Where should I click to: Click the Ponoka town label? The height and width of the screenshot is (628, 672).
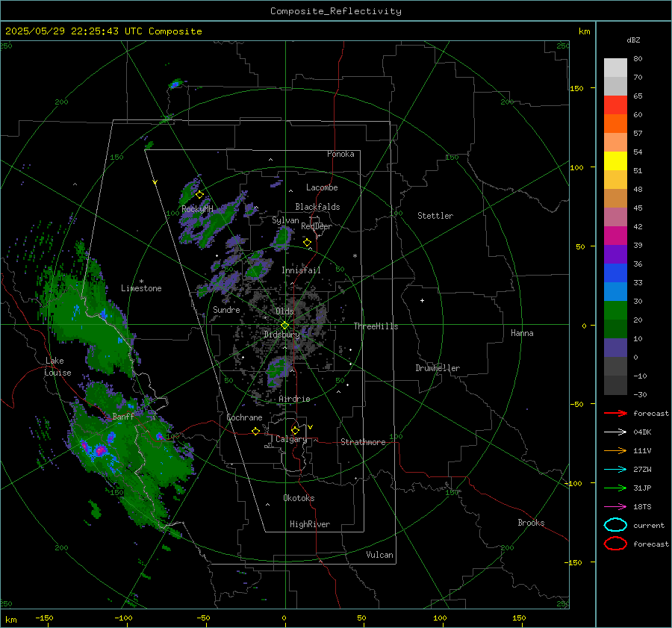pyautogui.click(x=340, y=154)
